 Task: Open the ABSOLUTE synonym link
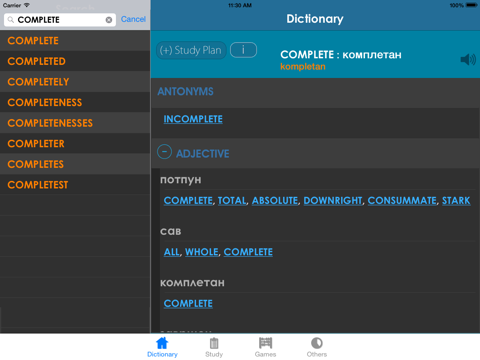click(275, 201)
